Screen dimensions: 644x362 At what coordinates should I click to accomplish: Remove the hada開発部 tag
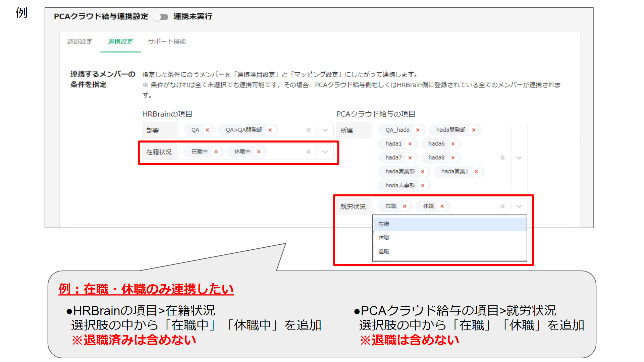click(474, 130)
